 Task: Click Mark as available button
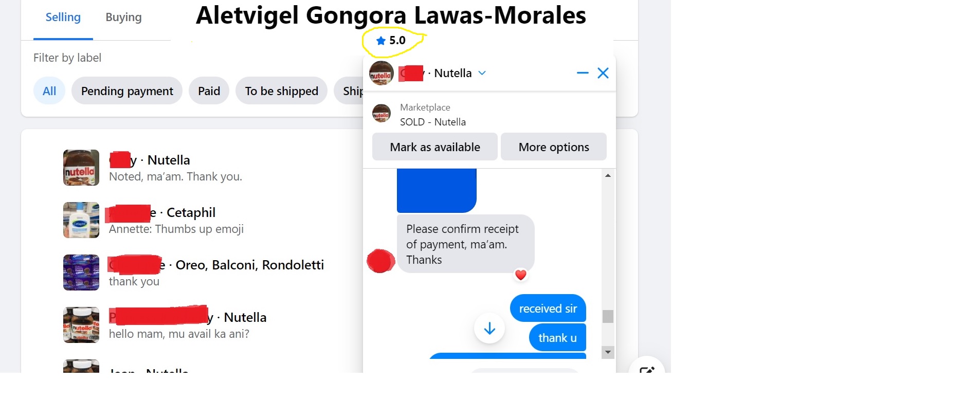[x=435, y=147]
